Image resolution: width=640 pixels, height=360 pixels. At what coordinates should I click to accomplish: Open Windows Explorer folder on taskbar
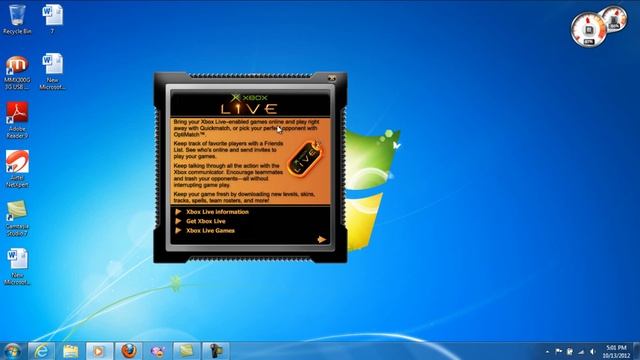(x=70, y=351)
